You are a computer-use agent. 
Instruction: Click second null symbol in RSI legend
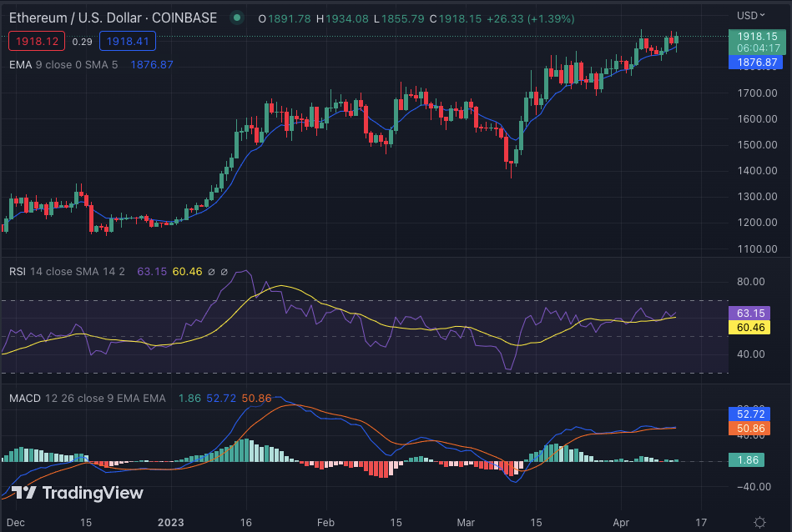point(224,272)
